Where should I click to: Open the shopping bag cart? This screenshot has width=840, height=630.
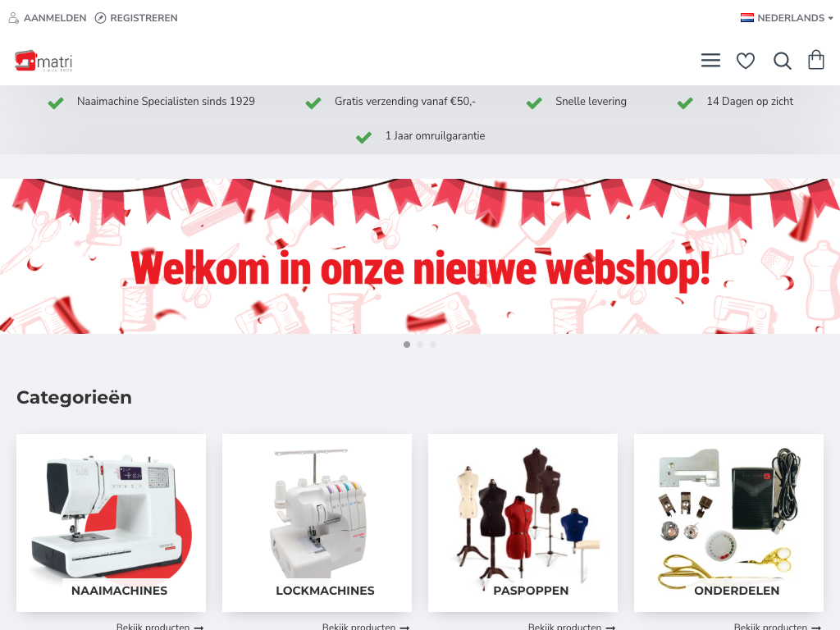click(x=816, y=60)
